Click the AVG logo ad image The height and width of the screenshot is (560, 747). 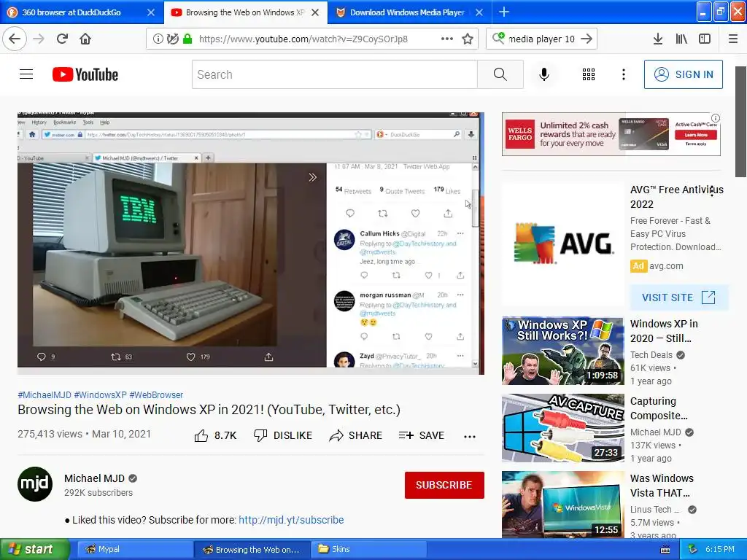click(x=562, y=244)
